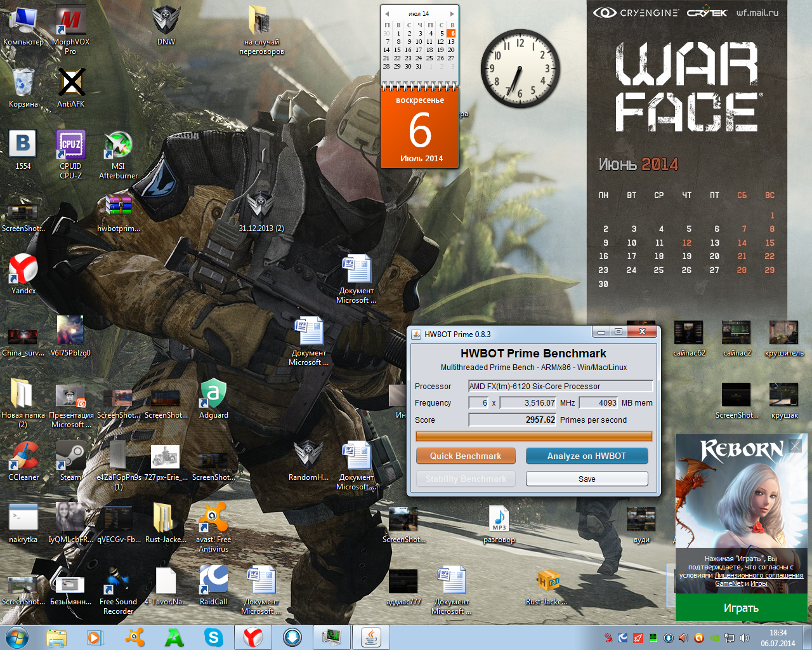Click the analog clock gadget
The width and height of the screenshot is (812, 650).
point(520,68)
